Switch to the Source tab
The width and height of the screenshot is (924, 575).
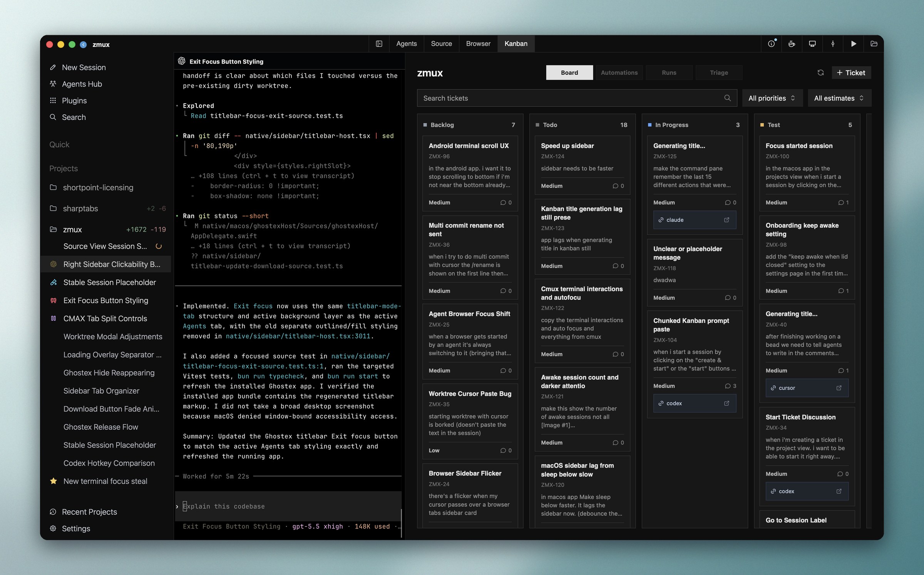[x=441, y=44]
